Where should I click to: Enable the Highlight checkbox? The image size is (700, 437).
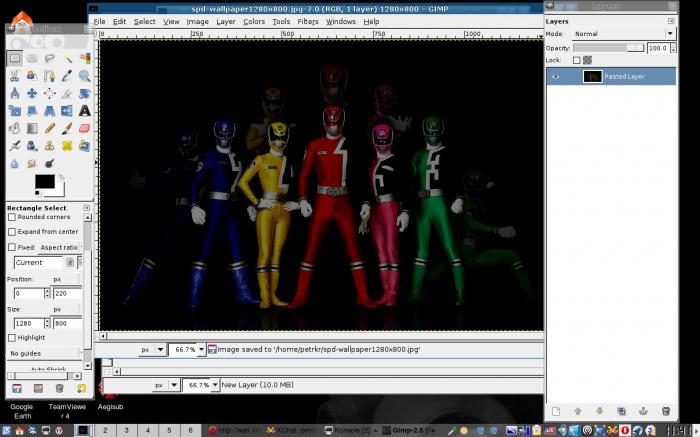[12, 338]
